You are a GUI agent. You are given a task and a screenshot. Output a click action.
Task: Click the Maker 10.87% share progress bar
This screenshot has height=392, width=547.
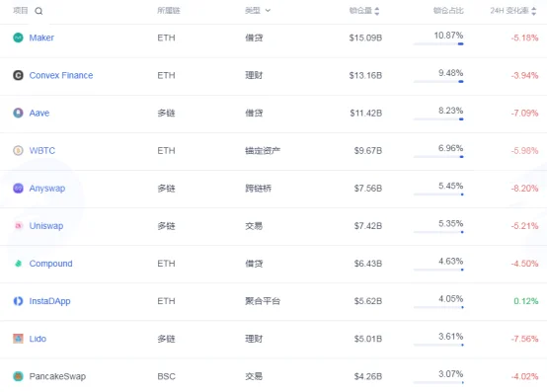coord(438,44)
